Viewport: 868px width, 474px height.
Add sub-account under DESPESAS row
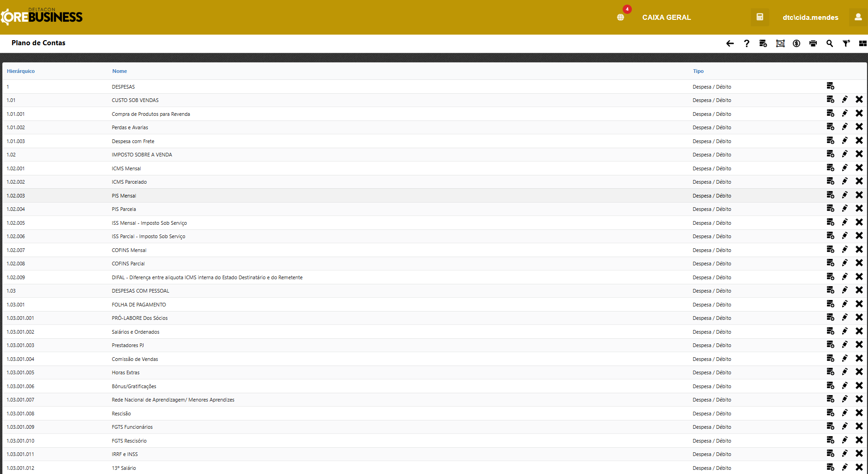pyautogui.click(x=830, y=86)
